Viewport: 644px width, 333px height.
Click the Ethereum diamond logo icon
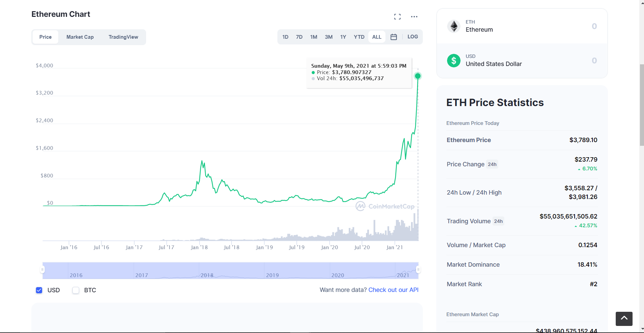(x=454, y=26)
